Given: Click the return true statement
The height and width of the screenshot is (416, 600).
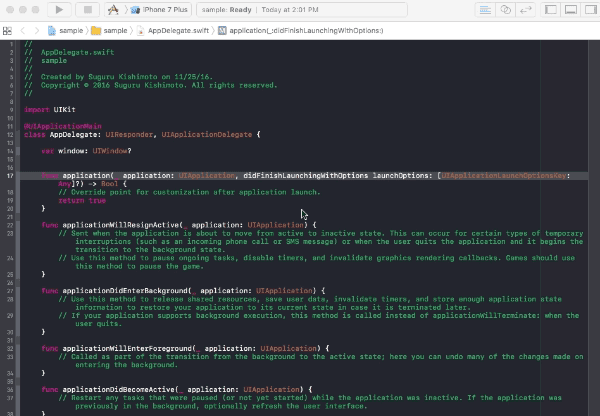Looking at the screenshot, I should (x=82, y=200).
